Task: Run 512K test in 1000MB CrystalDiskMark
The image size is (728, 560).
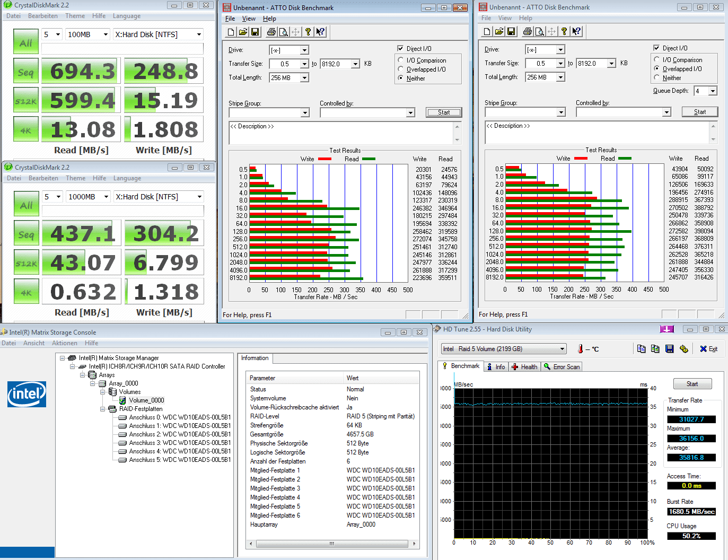Action: [27, 263]
